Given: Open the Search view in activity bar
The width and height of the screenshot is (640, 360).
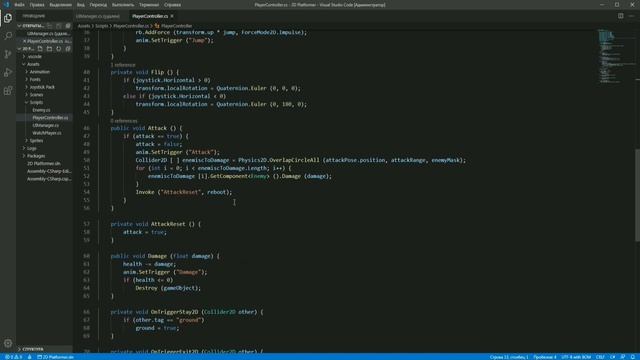Looking at the screenshot, I should click(x=8, y=36).
